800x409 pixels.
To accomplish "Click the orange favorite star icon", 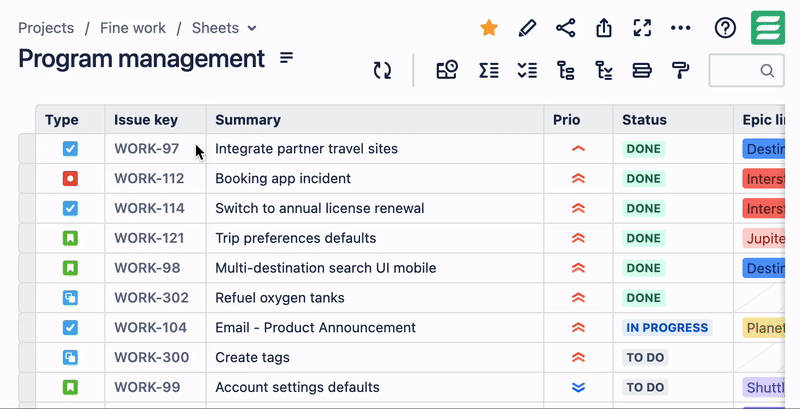I will pos(489,28).
